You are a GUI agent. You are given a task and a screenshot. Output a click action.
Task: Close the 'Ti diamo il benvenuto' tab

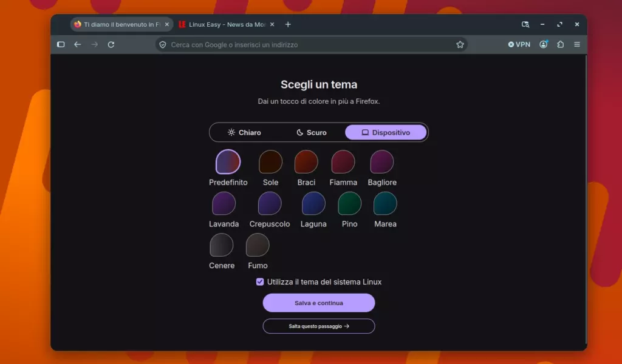[167, 24]
